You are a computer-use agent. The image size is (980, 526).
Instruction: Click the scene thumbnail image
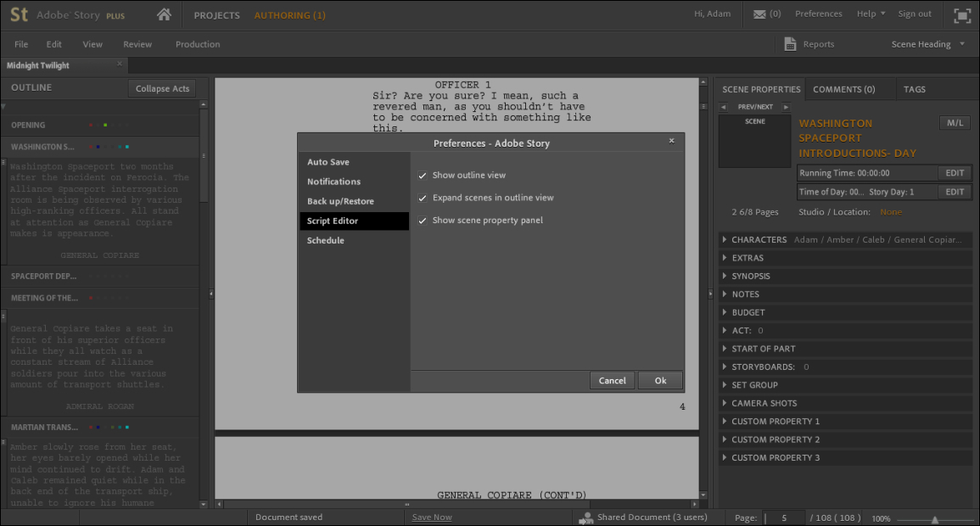point(754,141)
